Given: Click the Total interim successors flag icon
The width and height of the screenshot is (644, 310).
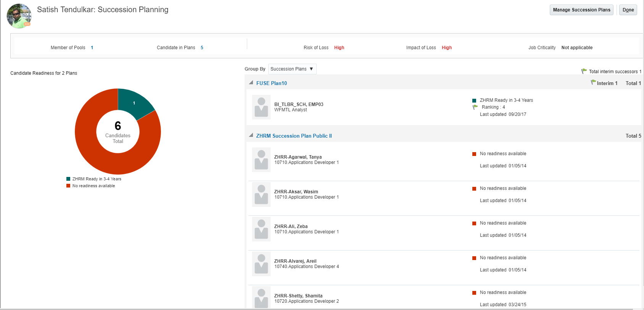Looking at the screenshot, I should tap(584, 71).
